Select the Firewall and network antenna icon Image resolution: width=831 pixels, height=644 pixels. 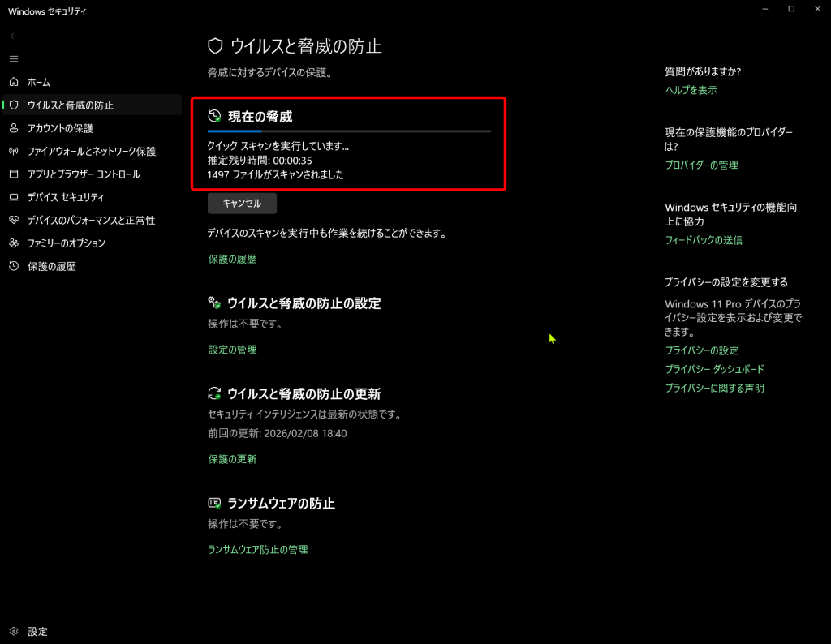[13, 151]
